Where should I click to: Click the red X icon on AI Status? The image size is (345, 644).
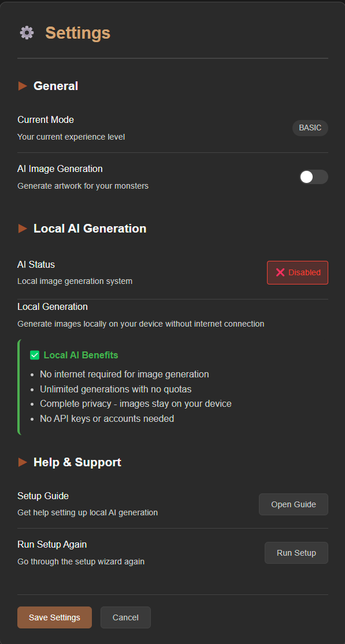tap(280, 272)
